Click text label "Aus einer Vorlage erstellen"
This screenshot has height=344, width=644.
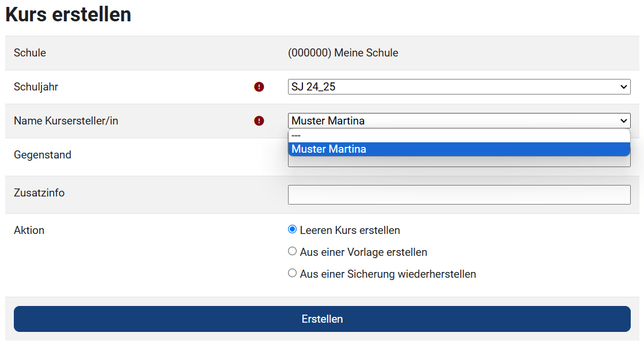tap(363, 252)
